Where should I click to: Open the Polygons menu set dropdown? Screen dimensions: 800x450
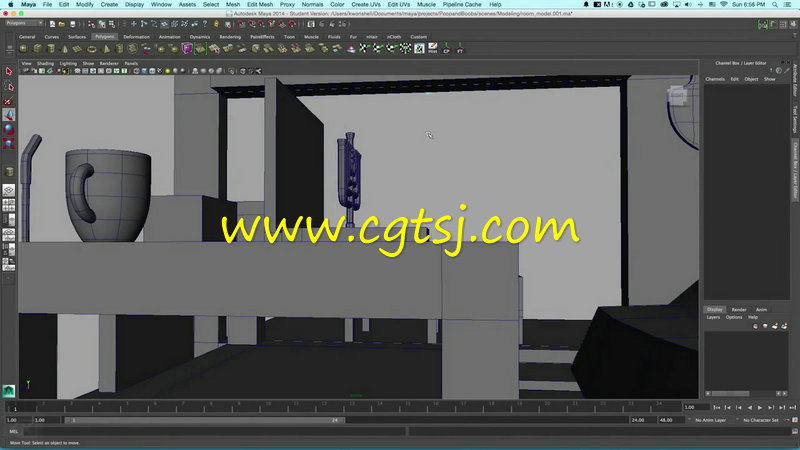[24, 23]
